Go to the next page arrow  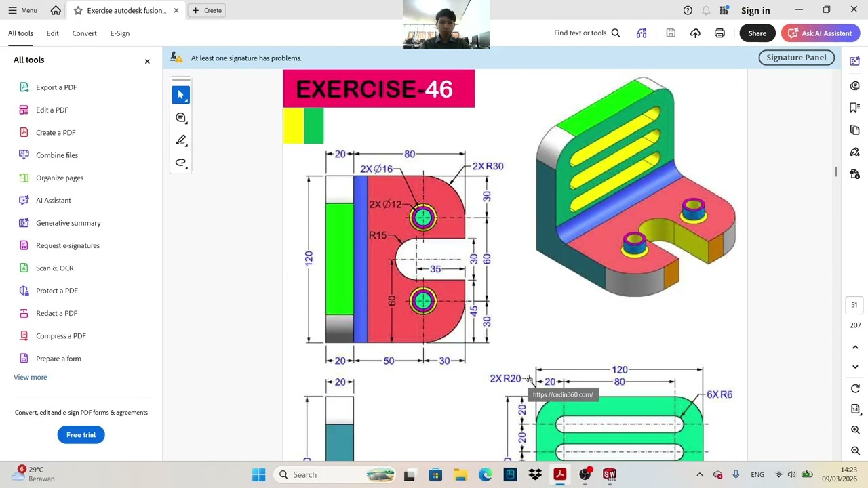click(x=855, y=367)
